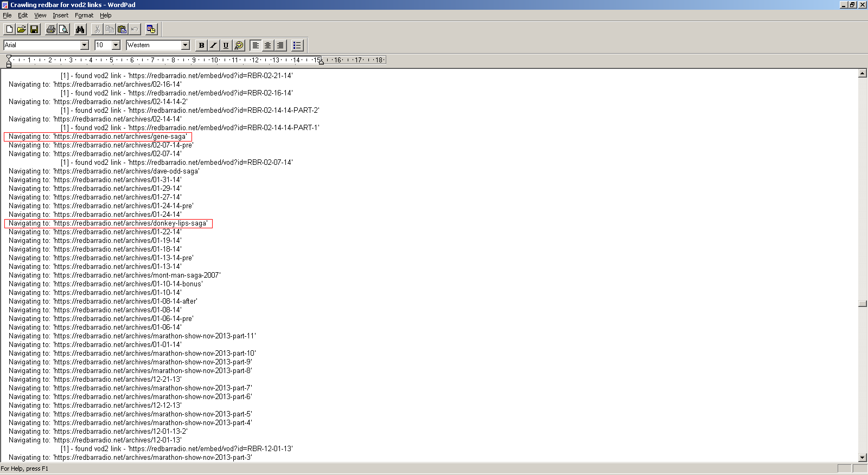Toggle Bold formatting
This screenshot has width=868, height=475.
click(x=201, y=45)
